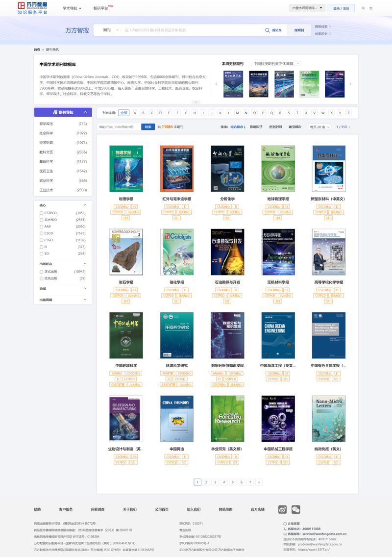392x557 pixels.
Task: Open 红外与毫米波学报 journal cover
Action: tap(177, 169)
